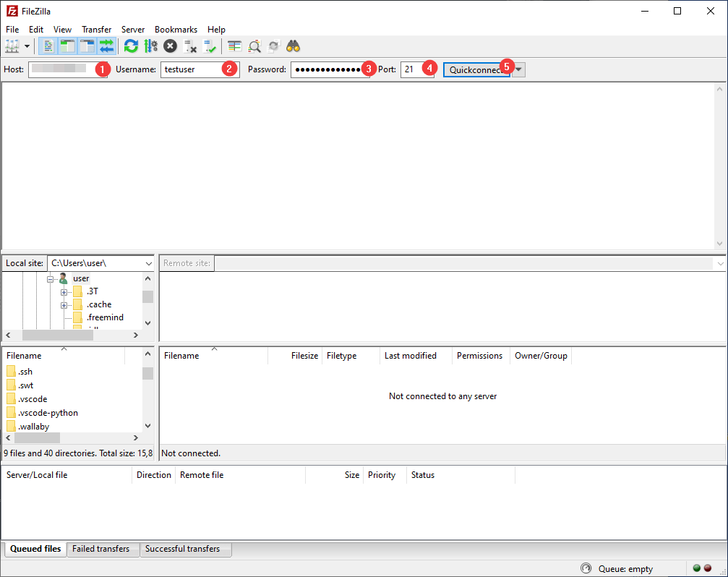
Task: Open the View menu
Action: pyautogui.click(x=62, y=29)
